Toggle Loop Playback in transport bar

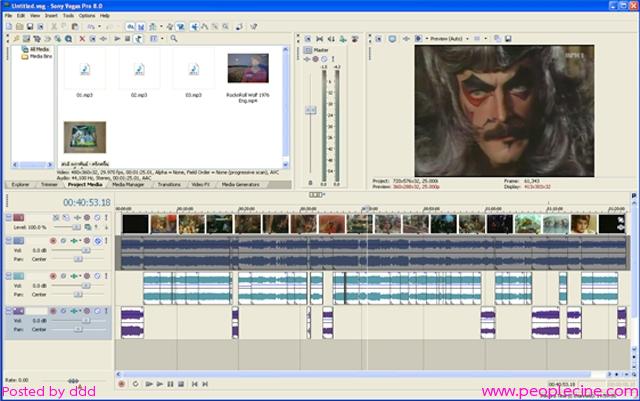click(x=135, y=384)
